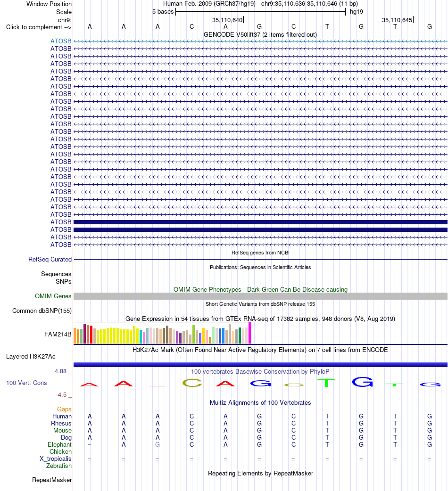The width and height of the screenshot is (448, 491).
Task: Select the Elephant alignment row label
Action: coord(59,445)
